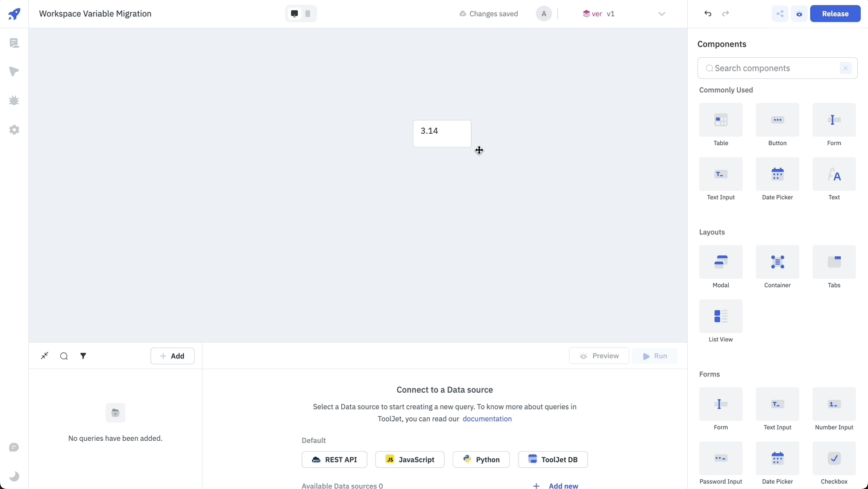Click the ToolJet rocket logo
The height and width of the screenshot is (489, 868).
pos(14,14)
